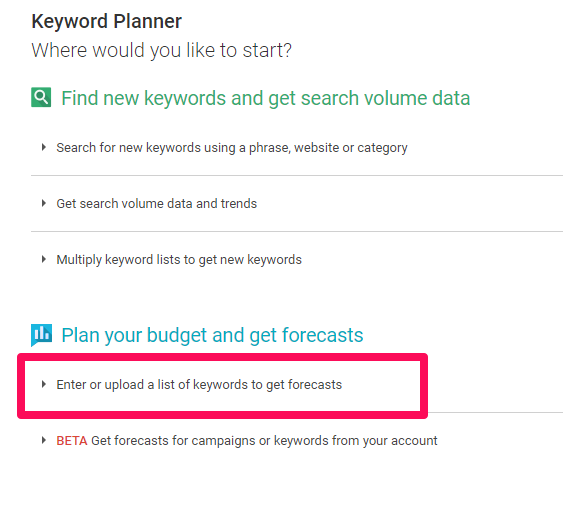Click 'Find new keywords and get search volume data' heading
This screenshot has width=588, height=527.
tap(266, 98)
